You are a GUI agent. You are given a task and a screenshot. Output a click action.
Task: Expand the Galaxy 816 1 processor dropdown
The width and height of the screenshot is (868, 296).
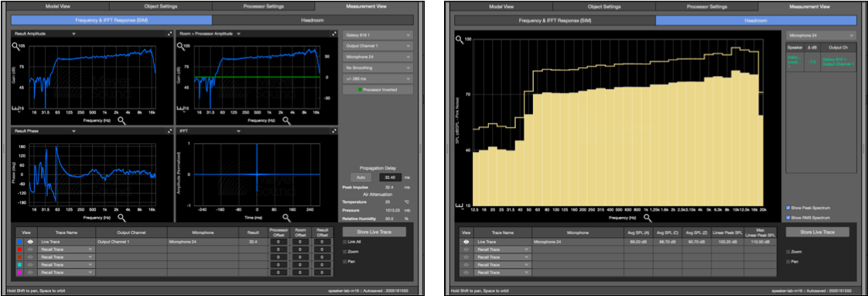(x=378, y=35)
